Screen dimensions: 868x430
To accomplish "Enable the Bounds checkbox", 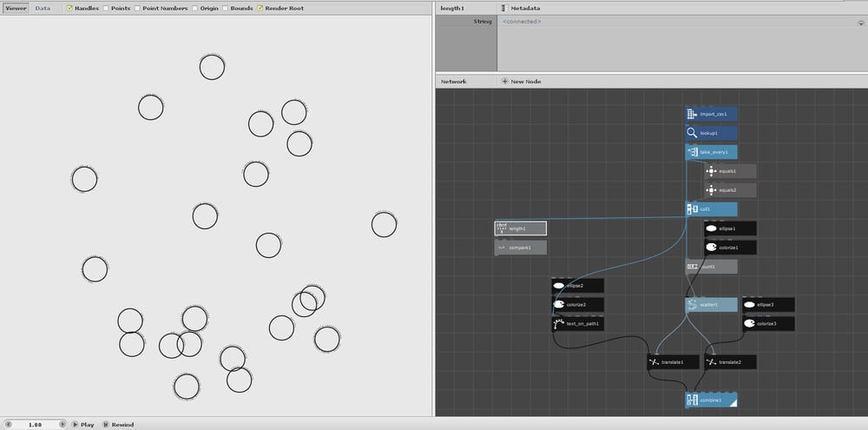I will [226, 9].
